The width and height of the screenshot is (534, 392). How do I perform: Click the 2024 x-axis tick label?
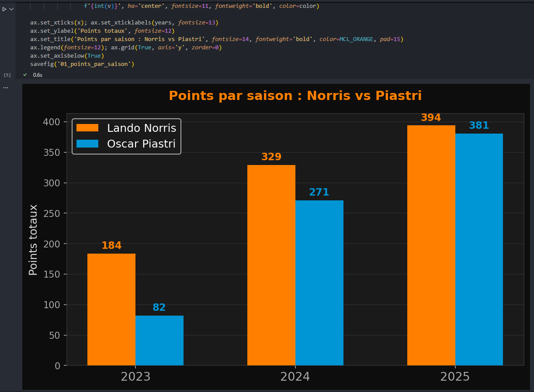tap(295, 377)
